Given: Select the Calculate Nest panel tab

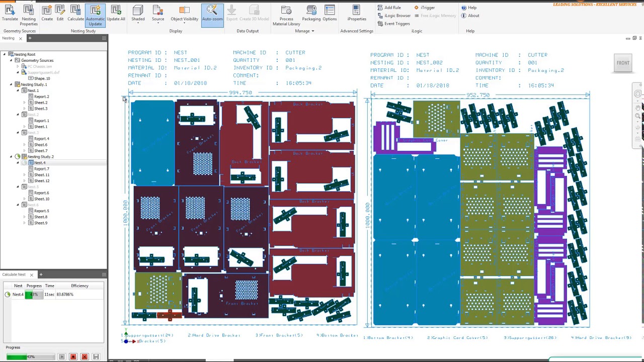Looking at the screenshot, I should pos(14,275).
